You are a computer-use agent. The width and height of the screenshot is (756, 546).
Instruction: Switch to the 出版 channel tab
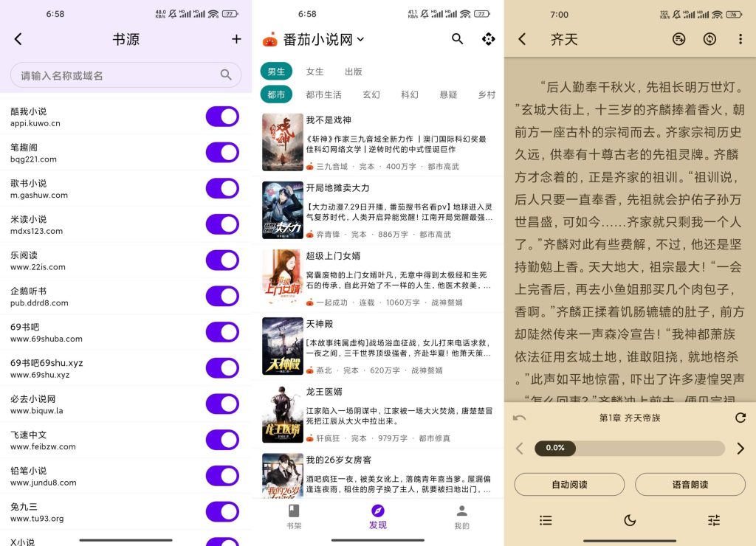(354, 72)
